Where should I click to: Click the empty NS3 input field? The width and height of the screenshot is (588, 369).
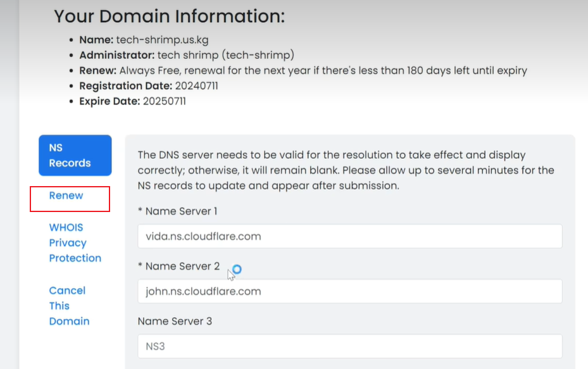click(350, 346)
